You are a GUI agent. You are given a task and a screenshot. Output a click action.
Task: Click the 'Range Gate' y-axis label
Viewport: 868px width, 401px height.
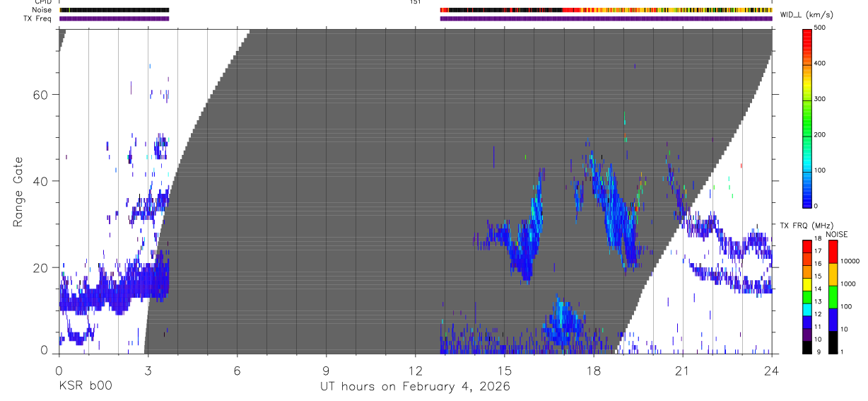pos(18,192)
